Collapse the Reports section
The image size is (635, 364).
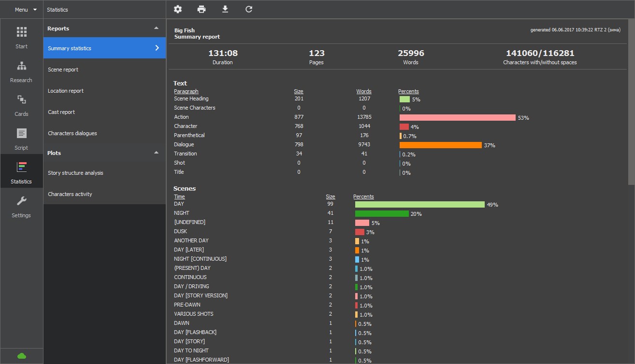click(x=156, y=28)
